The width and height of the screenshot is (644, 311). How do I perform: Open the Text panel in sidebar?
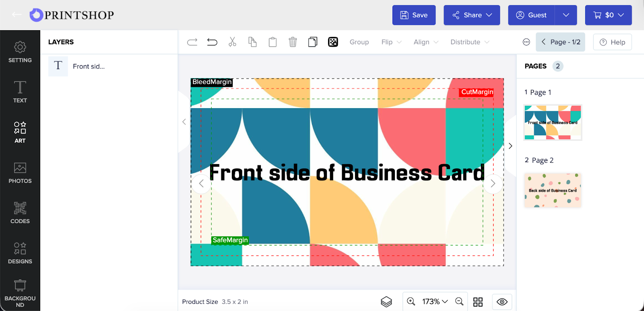pyautogui.click(x=20, y=92)
